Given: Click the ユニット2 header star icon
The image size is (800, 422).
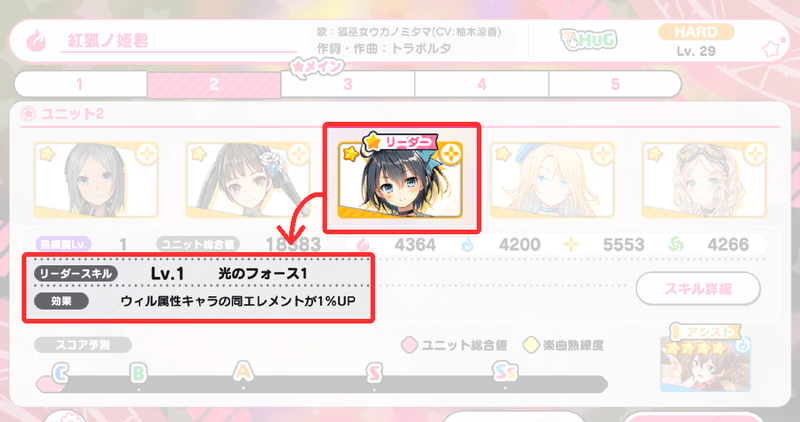Looking at the screenshot, I should tap(28, 113).
